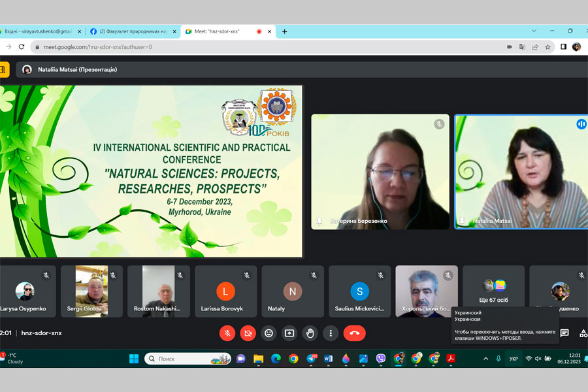This screenshot has width=588, height=392.
Task: Turn on camera in Meet controls
Action: pos(248,333)
